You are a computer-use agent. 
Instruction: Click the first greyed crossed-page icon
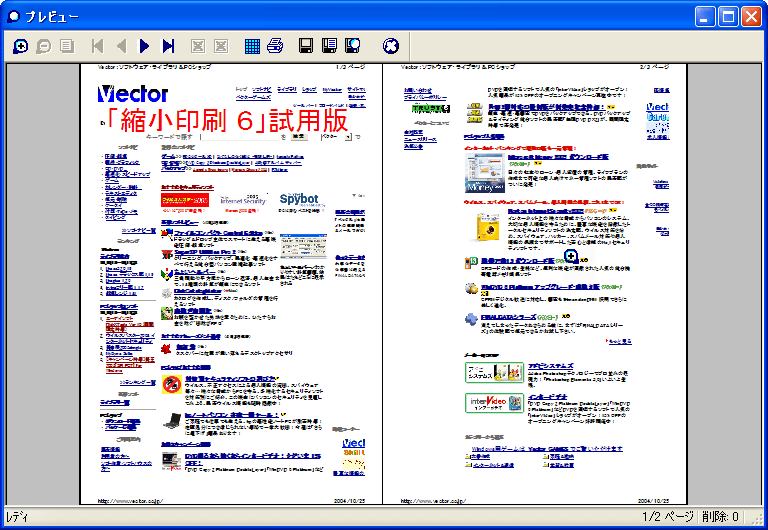198,47
